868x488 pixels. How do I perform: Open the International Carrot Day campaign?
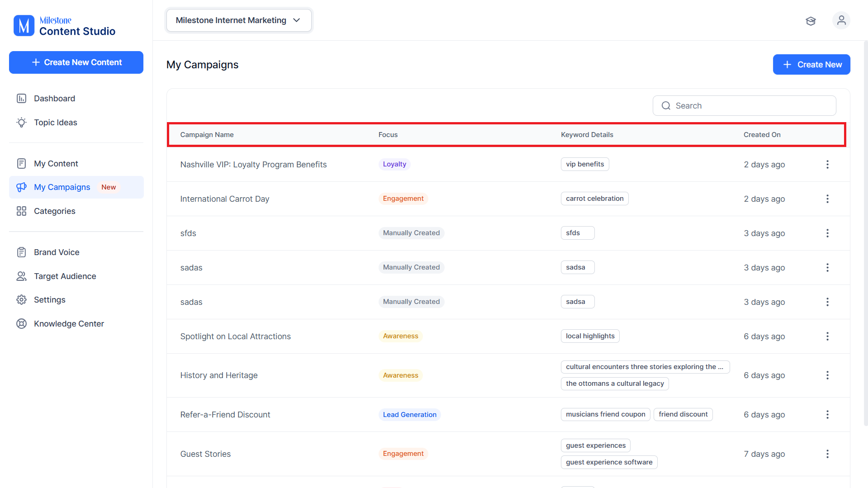[225, 199]
